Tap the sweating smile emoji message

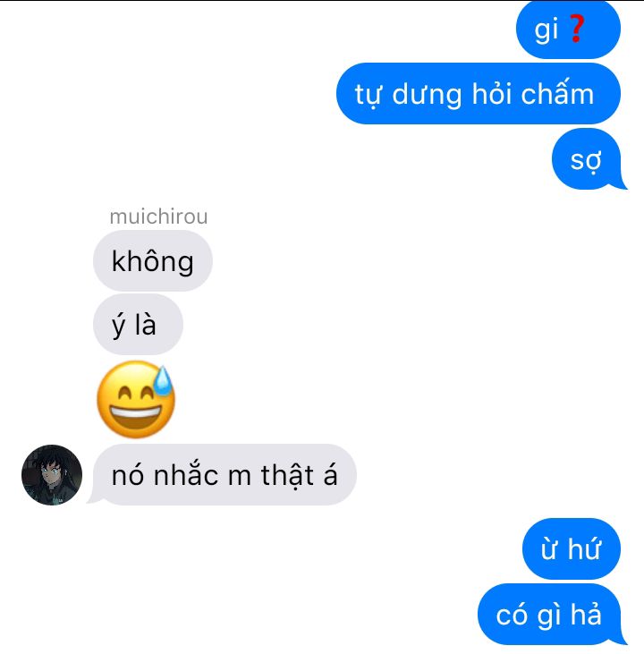point(136,399)
